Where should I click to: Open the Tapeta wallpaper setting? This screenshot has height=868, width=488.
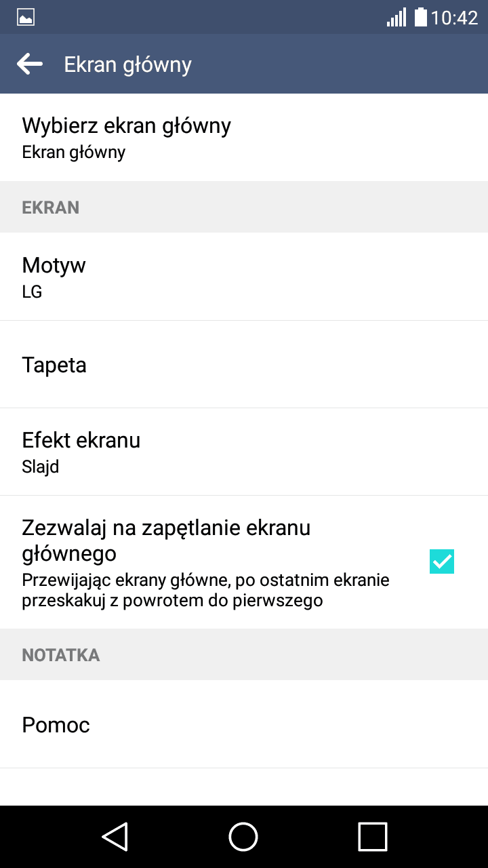click(244, 364)
